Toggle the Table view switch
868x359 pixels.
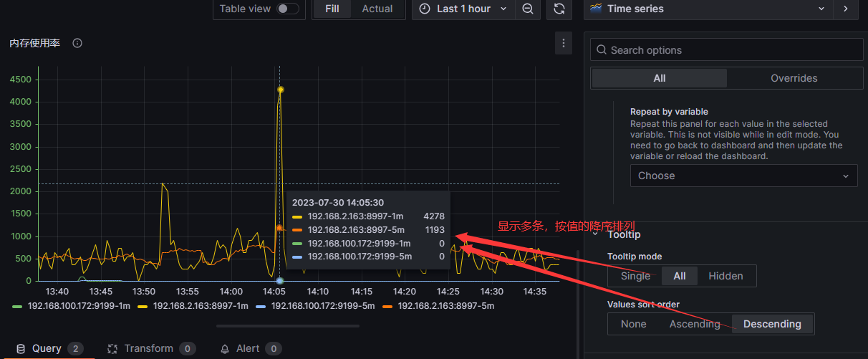(288, 9)
